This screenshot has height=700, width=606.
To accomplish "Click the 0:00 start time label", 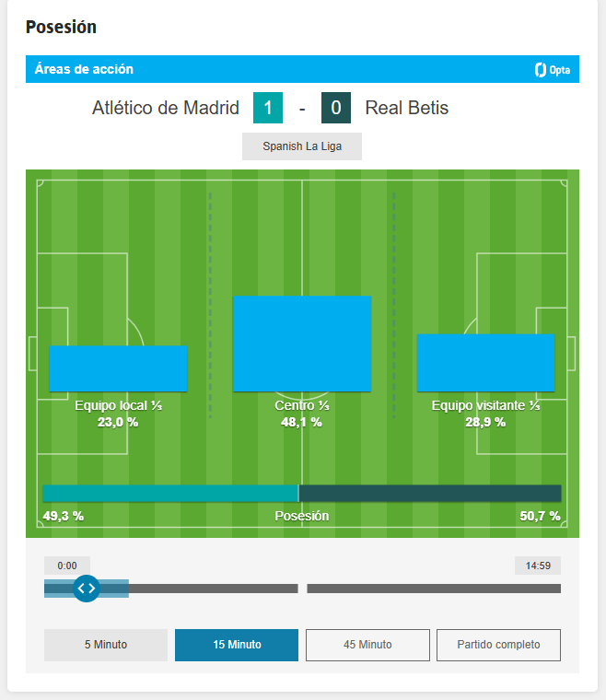I will point(67,566).
